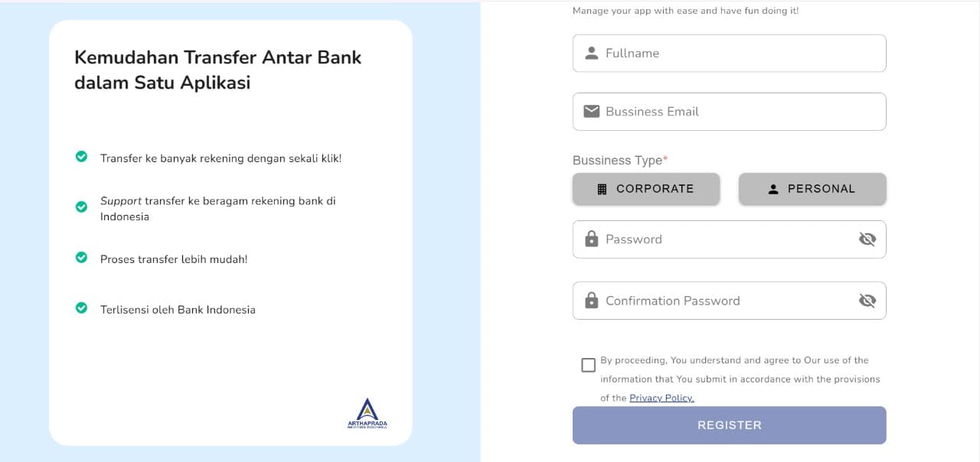Image resolution: width=980 pixels, height=462 pixels.
Task: Select the CORPORATE business type
Action: click(x=646, y=189)
